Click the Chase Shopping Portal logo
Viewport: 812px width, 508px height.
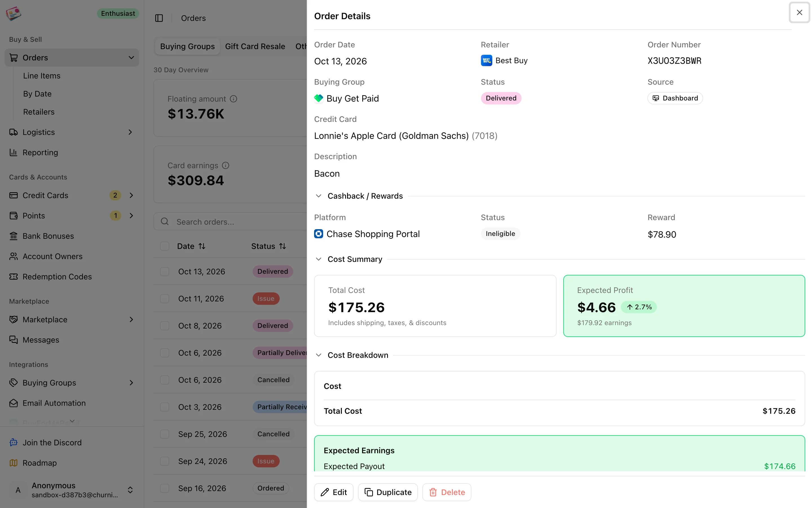[x=318, y=234]
